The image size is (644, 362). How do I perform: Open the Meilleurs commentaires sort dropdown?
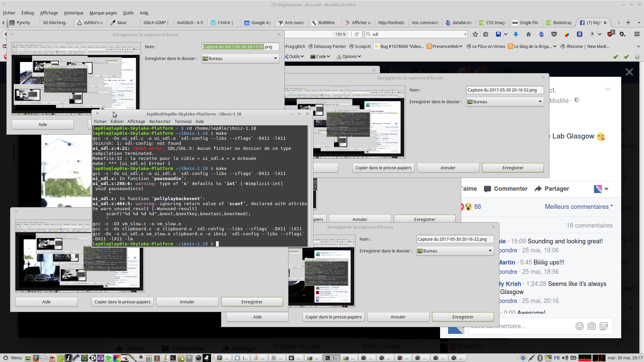579,207
